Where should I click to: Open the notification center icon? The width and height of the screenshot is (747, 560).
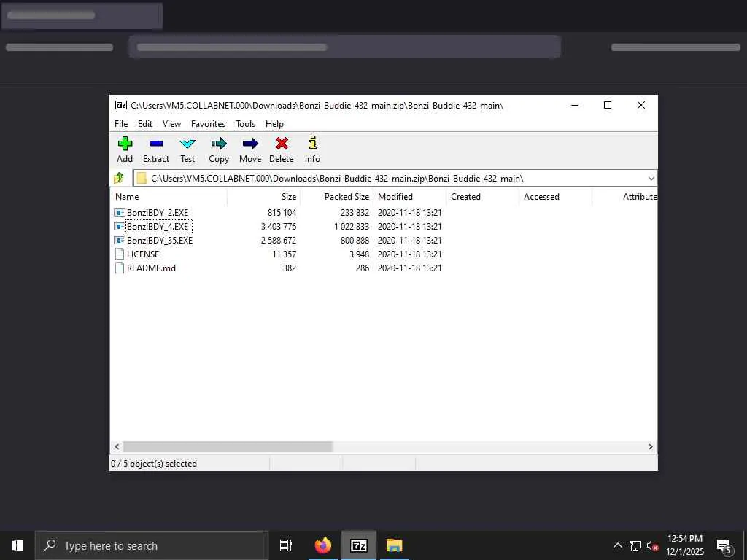pyautogui.click(x=724, y=547)
